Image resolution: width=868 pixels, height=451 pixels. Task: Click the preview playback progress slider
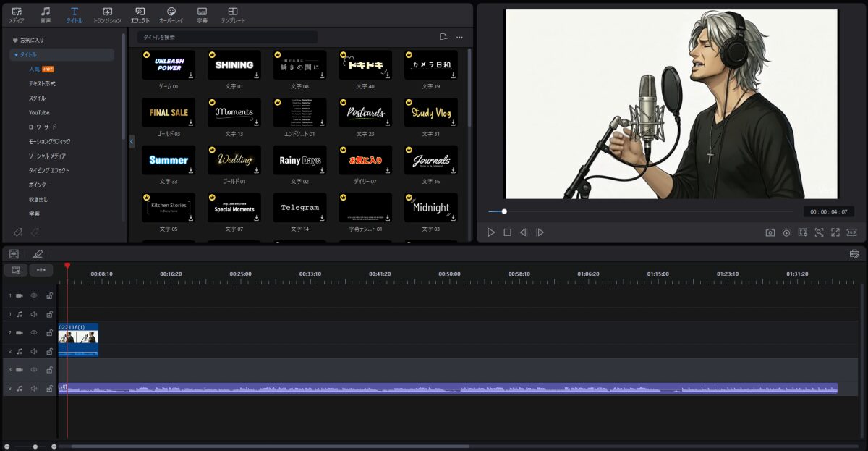pyautogui.click(x=504, y=211)
